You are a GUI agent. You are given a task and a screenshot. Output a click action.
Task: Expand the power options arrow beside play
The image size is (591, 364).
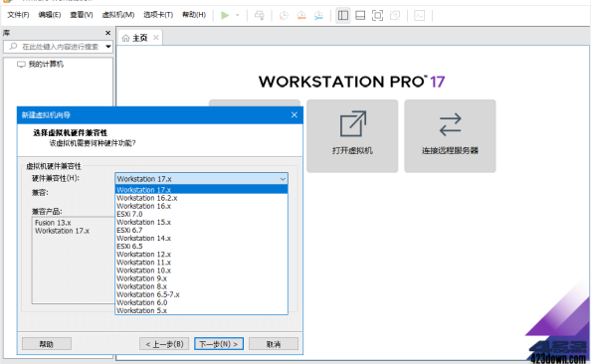[238, 15]
